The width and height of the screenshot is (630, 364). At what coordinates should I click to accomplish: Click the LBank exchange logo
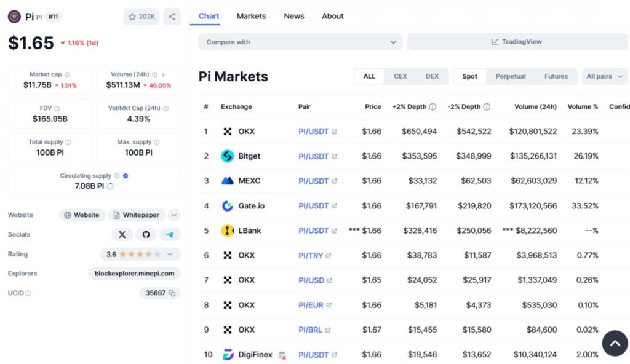click(x=228, y=231)
